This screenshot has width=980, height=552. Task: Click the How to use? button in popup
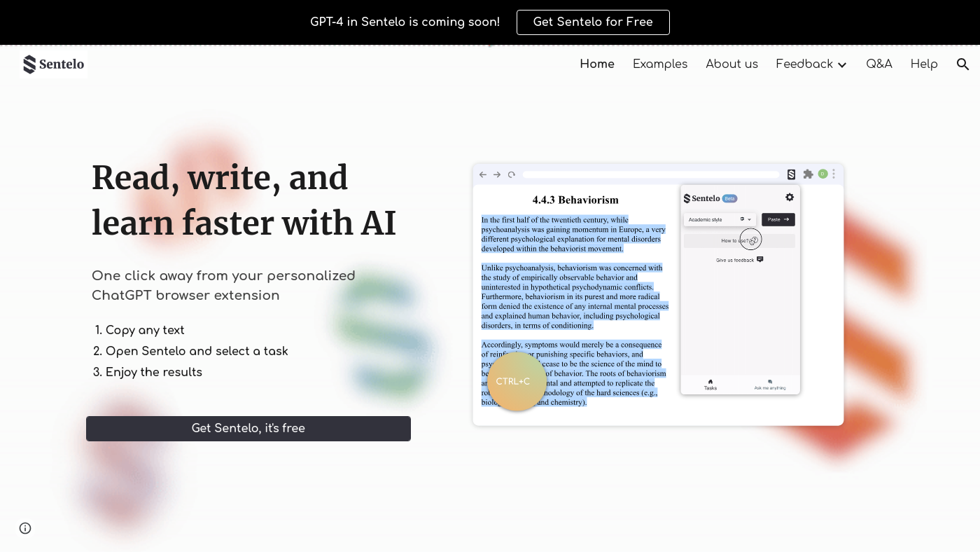[x=739, y=240]
